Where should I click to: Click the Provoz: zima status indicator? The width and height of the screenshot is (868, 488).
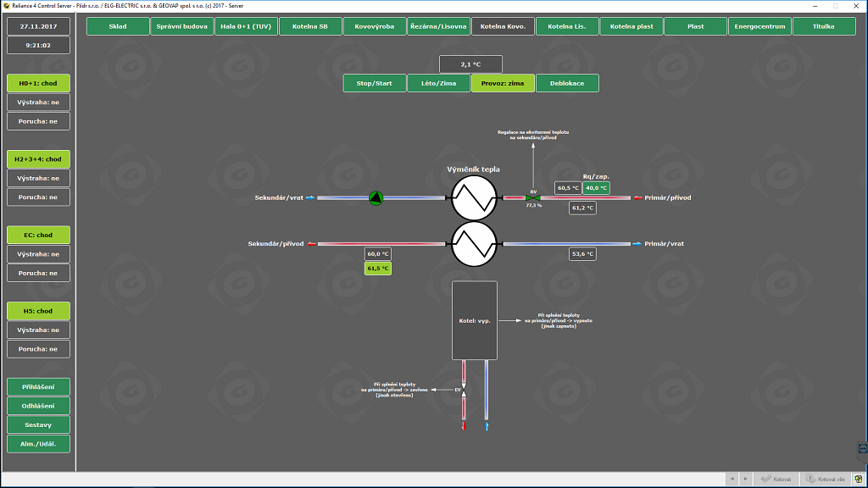503,83
